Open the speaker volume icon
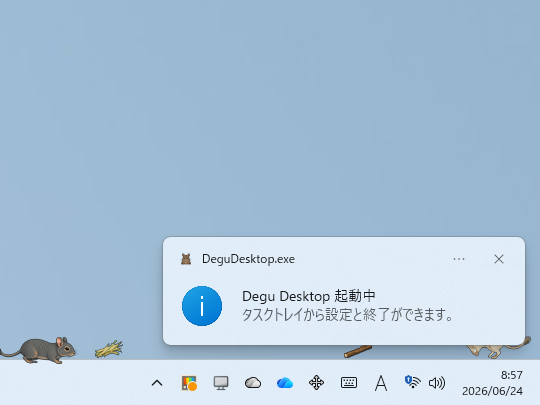Viewport: 540px width, 405px height. click(437, 383)
